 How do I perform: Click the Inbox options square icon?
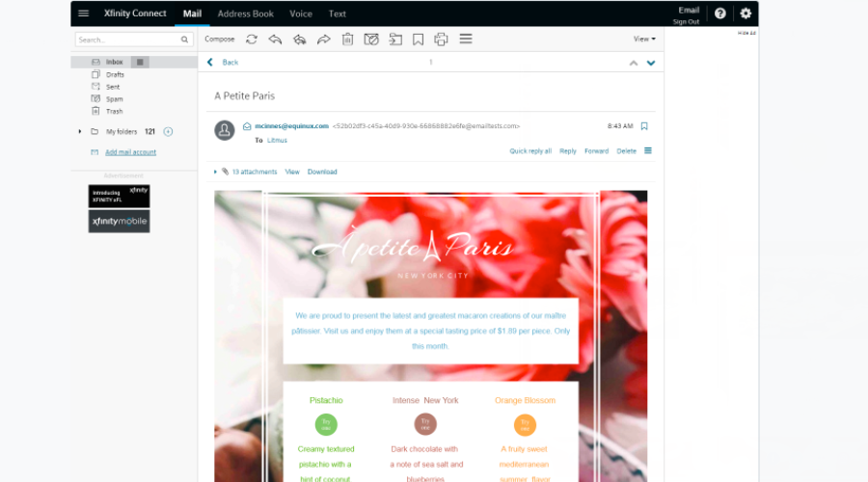point(140,62)
